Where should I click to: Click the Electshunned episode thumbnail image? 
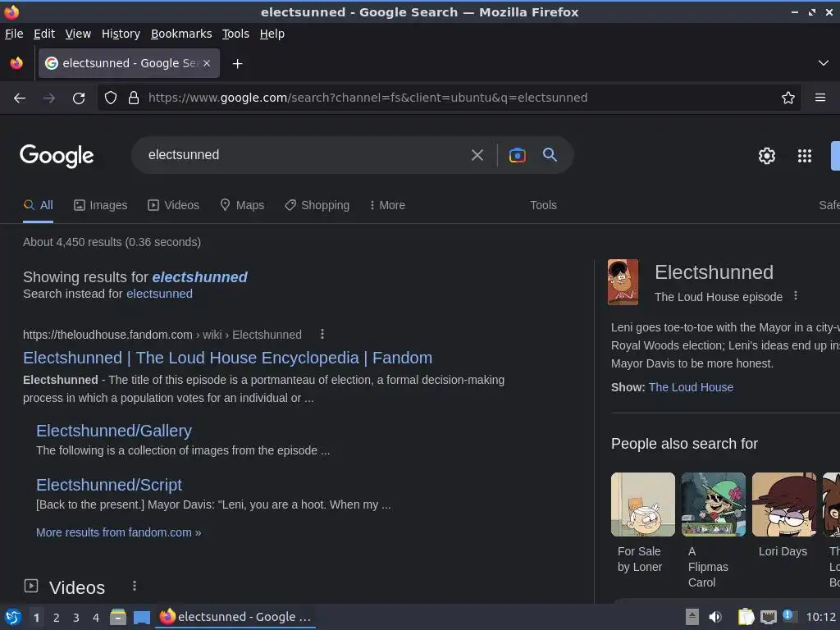tap(623, 282)
